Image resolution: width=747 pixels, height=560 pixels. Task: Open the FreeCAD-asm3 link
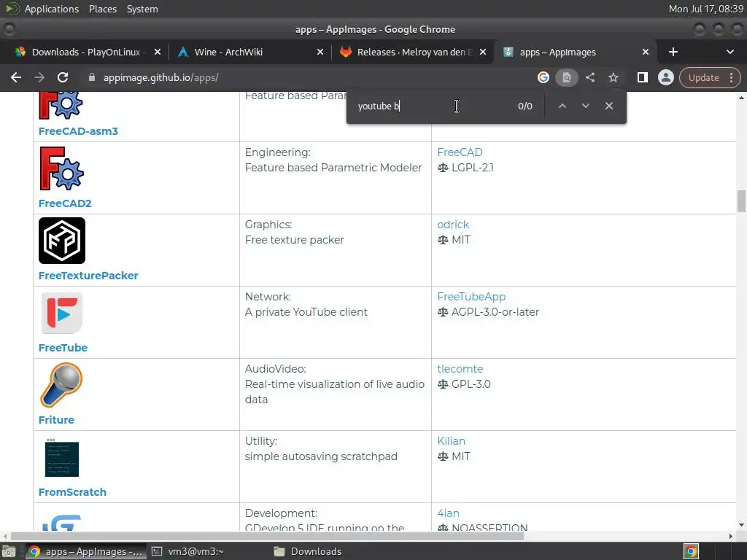click(78, 131)
